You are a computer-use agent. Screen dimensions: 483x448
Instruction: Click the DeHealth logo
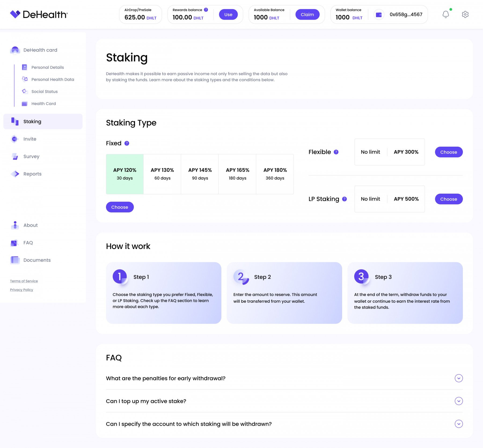pyautogui.click(x=39, y=14)
